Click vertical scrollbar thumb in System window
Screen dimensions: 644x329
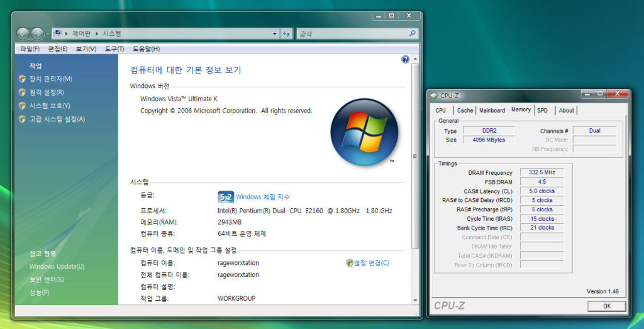coord(415,156)
